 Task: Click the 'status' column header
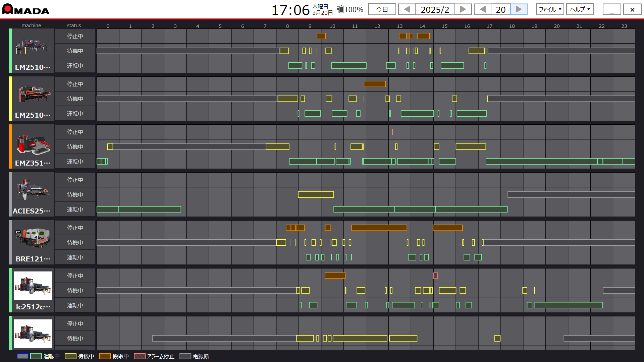coord(74,25)
